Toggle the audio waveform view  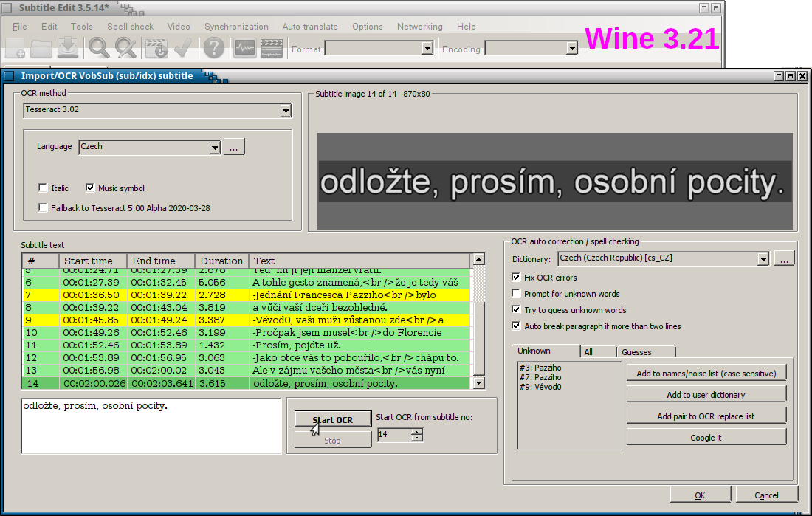[x=244, y=47]
